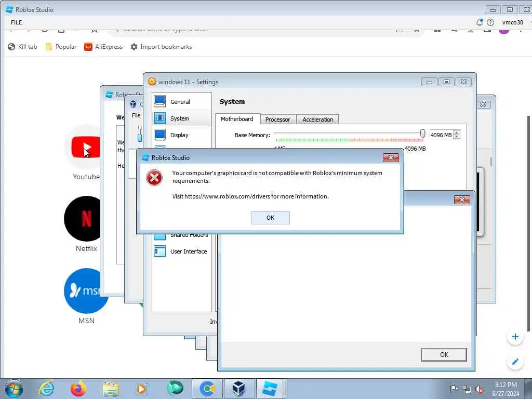Click the System category chip icon
532x399 pixels.
click(160, 118)
